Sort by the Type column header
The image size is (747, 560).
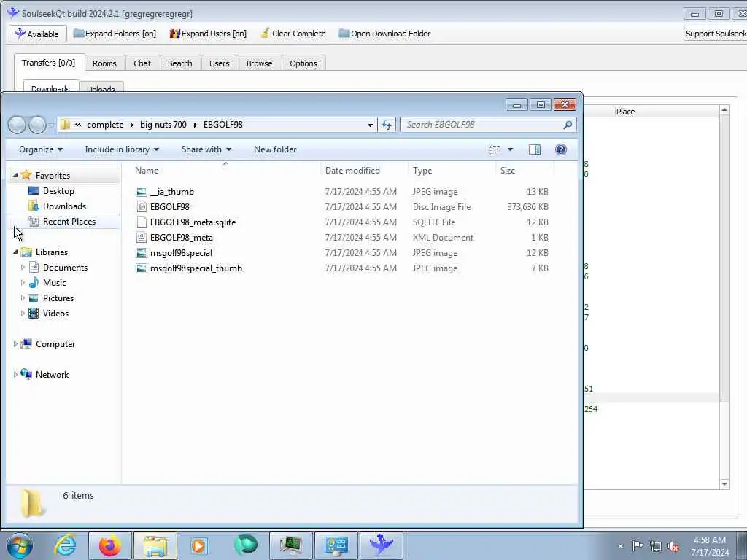(452, 171)
